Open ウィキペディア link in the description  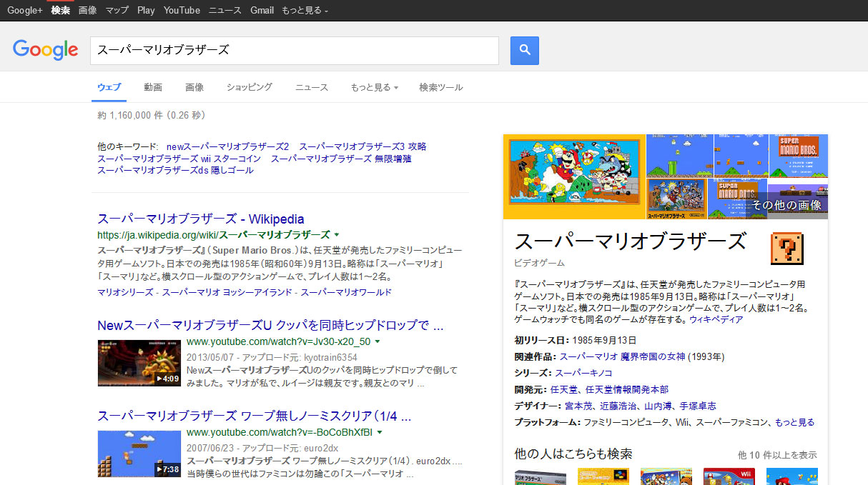pos(716,319)
